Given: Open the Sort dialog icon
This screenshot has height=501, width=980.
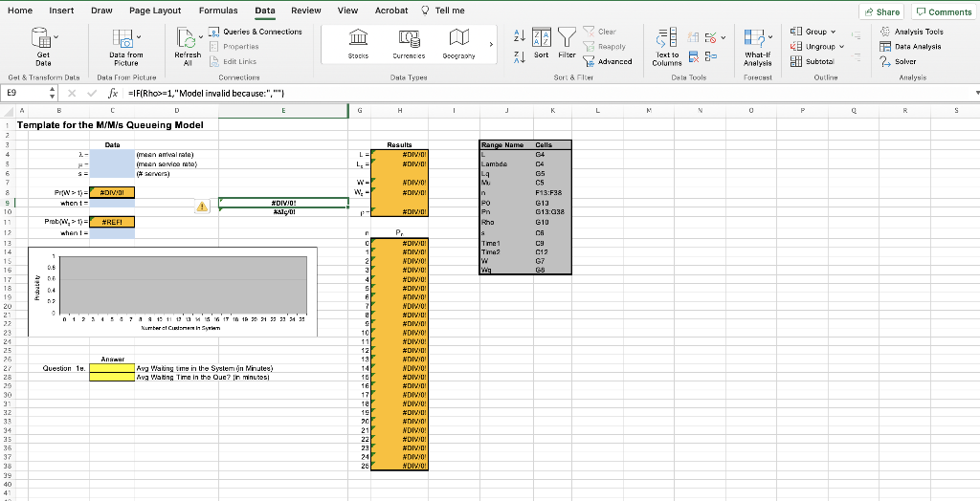Looking at the screenshot, I should pyautogui.click(x=541, y=39).
